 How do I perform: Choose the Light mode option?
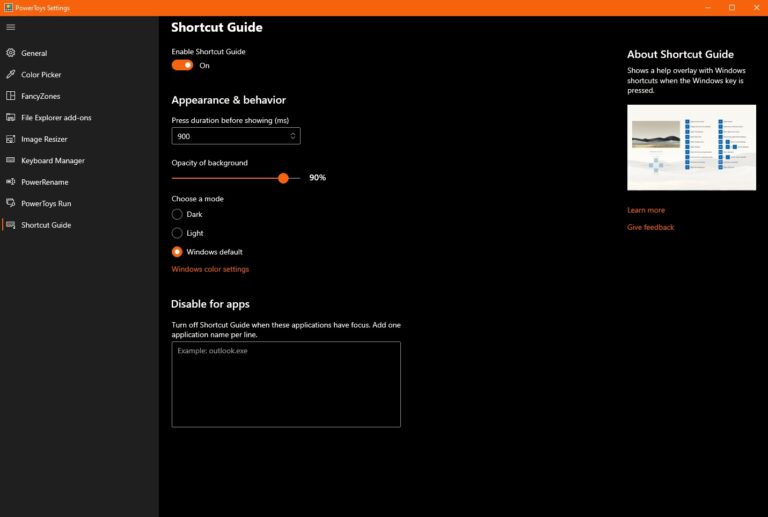coord(177,233)
